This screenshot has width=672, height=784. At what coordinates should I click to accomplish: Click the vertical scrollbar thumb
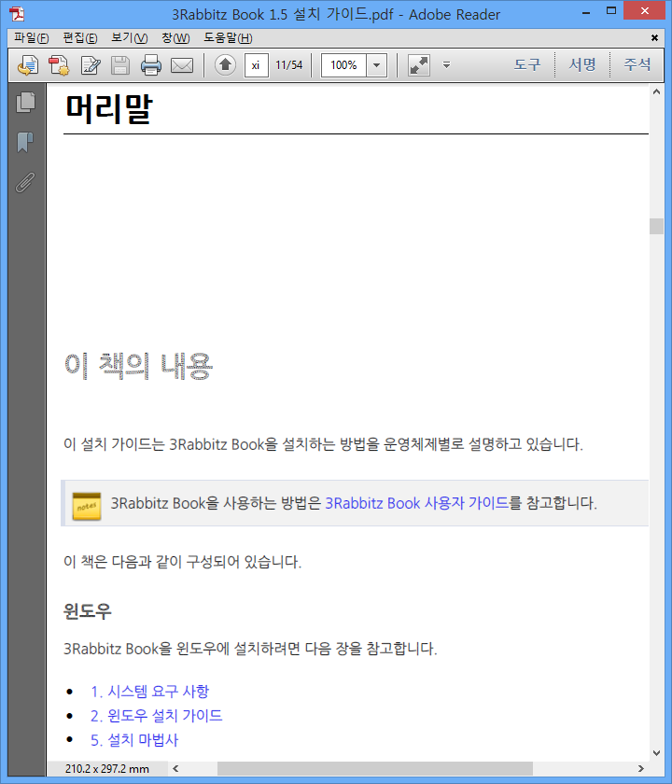point(656,226)
